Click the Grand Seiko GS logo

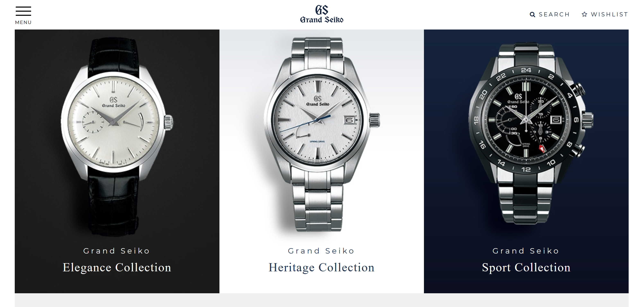(x=322, y=10)
